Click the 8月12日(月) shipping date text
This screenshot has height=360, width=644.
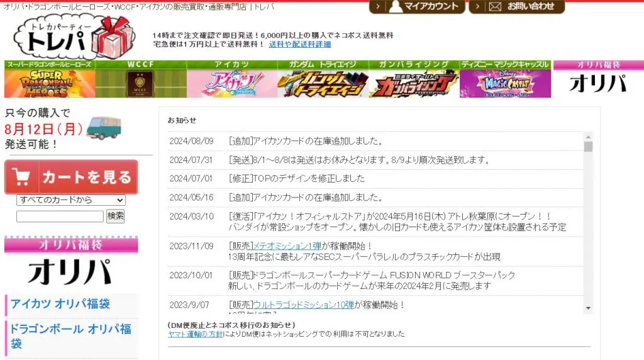[x=44, y=129]
